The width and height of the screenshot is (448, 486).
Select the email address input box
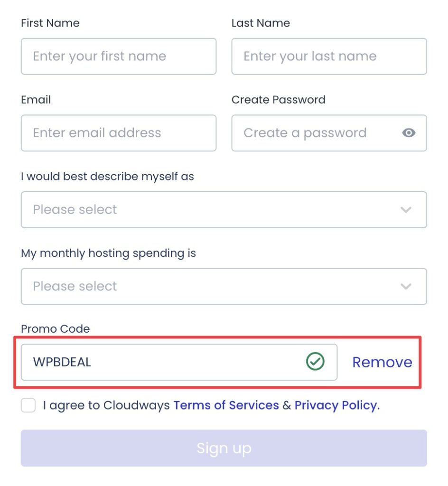coord(119,133)
